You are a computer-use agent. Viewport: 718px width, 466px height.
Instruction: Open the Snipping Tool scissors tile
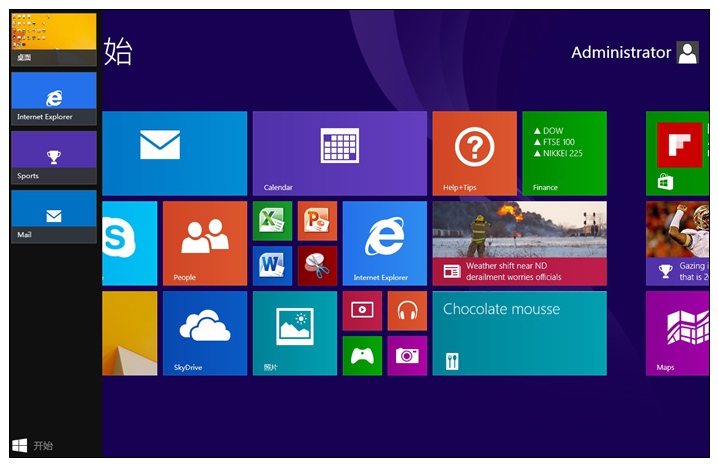tap(317, 266)
